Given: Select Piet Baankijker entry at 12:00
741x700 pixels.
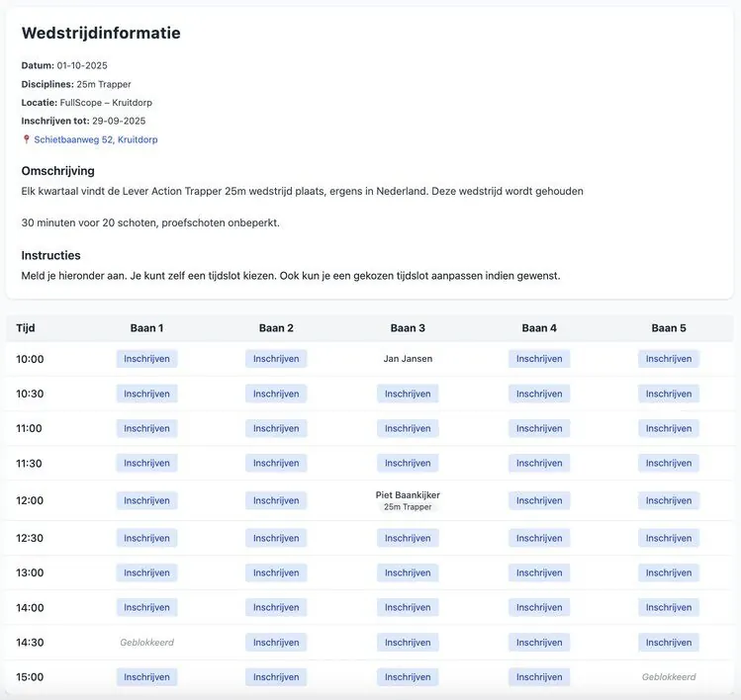Looking at the screenshot, I should pyautogui.click(x=408, y=495).
